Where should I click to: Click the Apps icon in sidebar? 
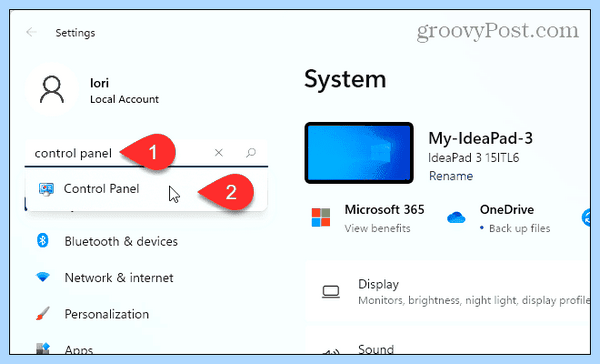point(43,348)
